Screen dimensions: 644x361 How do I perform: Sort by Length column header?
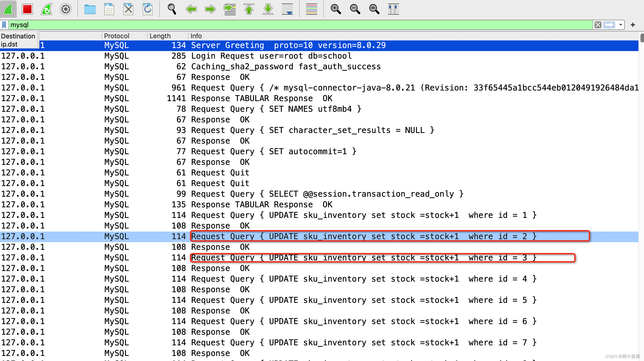[168, 36]
